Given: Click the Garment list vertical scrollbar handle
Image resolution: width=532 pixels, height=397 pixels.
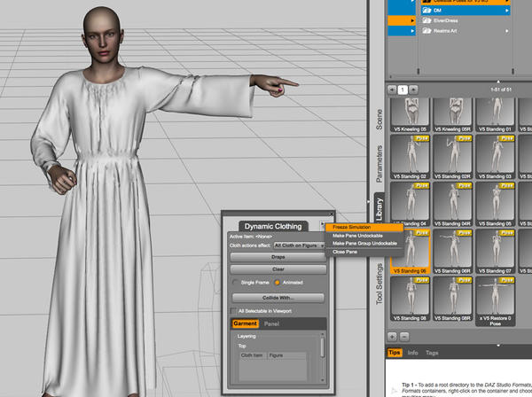Looking at the screenshot, I should tap(322, 347).
